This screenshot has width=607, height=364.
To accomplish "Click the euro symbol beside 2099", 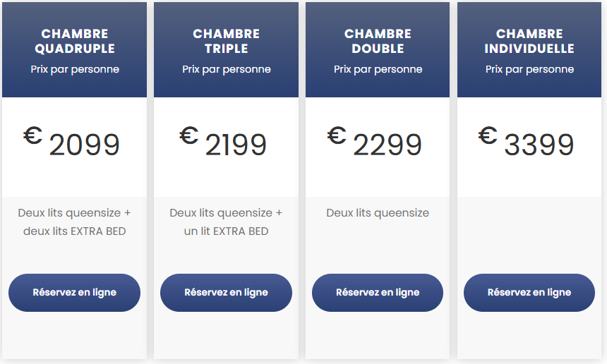I will coord(32,135).
